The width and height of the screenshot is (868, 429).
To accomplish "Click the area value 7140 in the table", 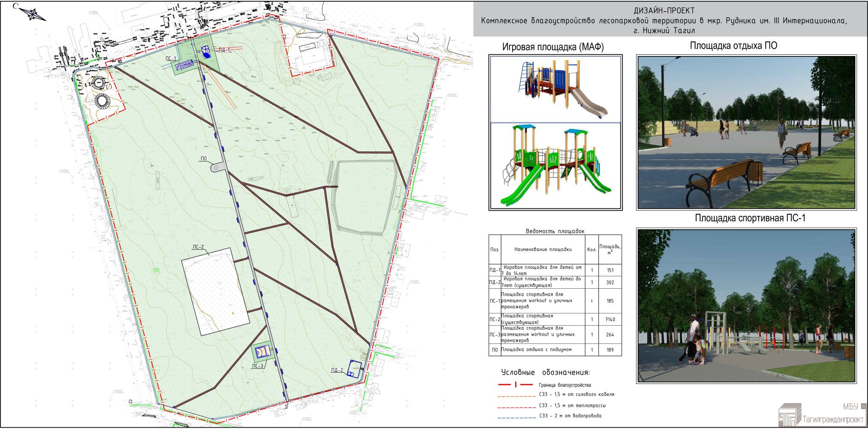I will point(610,320).
